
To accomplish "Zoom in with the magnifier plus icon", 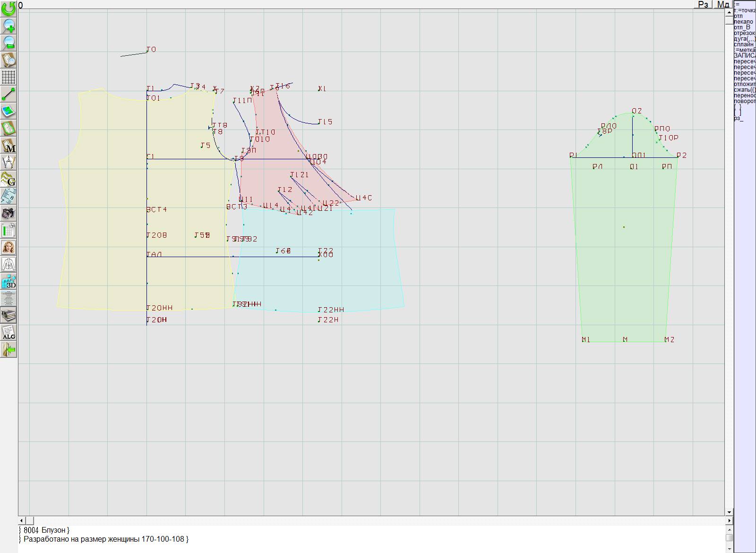I will click(x=9, y=26).
